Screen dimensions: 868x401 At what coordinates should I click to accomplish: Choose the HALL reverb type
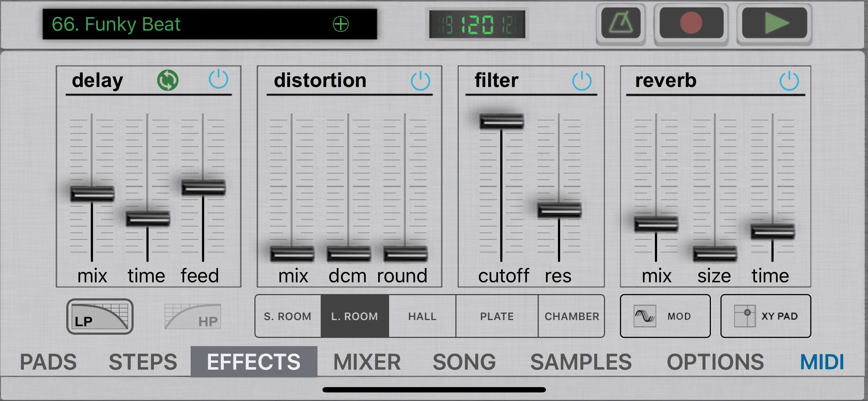click(x=422, y=316)
